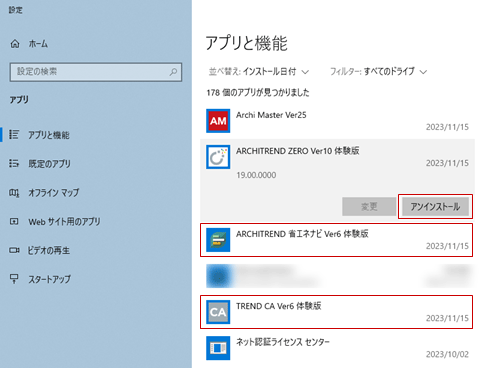This screenshot has height=368, width=494.
Task: Click TREND CA Ver6 app icon
Action: click(x=218, y=312)
